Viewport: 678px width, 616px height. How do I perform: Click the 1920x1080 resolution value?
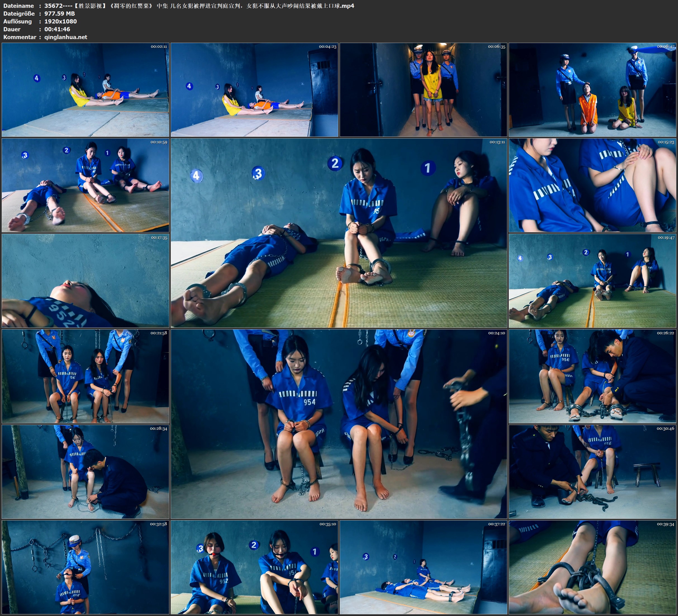[x=61, y=21]
